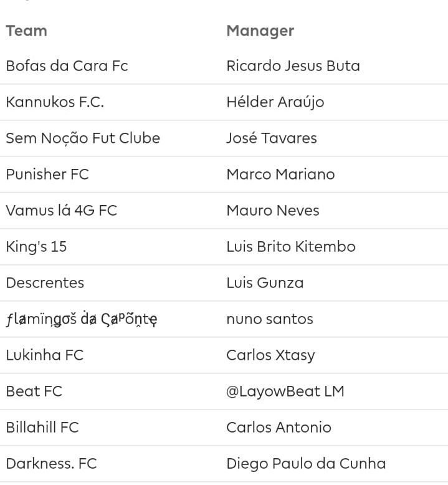Viewport: 448px width, 485px height.
Task: Click the Manager column header
Action: [x=260, y=31]
